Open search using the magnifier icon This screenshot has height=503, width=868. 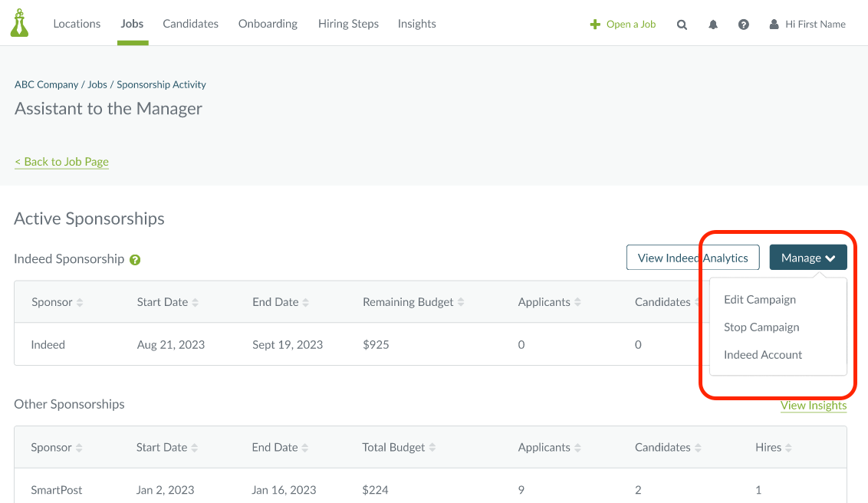682,24
